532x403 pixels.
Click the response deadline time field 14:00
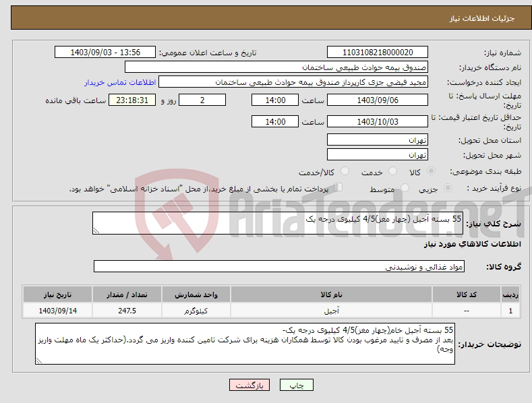[275, 100]
